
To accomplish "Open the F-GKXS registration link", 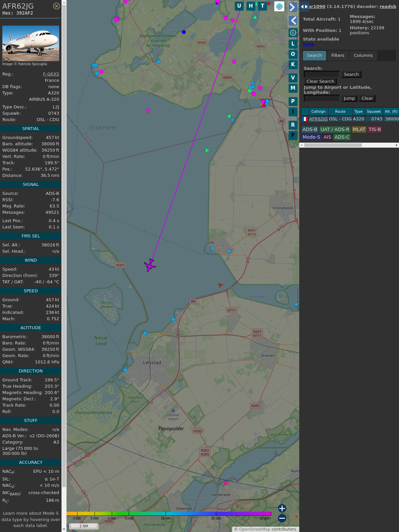I will pyautogui.click(x=51, y=74).
